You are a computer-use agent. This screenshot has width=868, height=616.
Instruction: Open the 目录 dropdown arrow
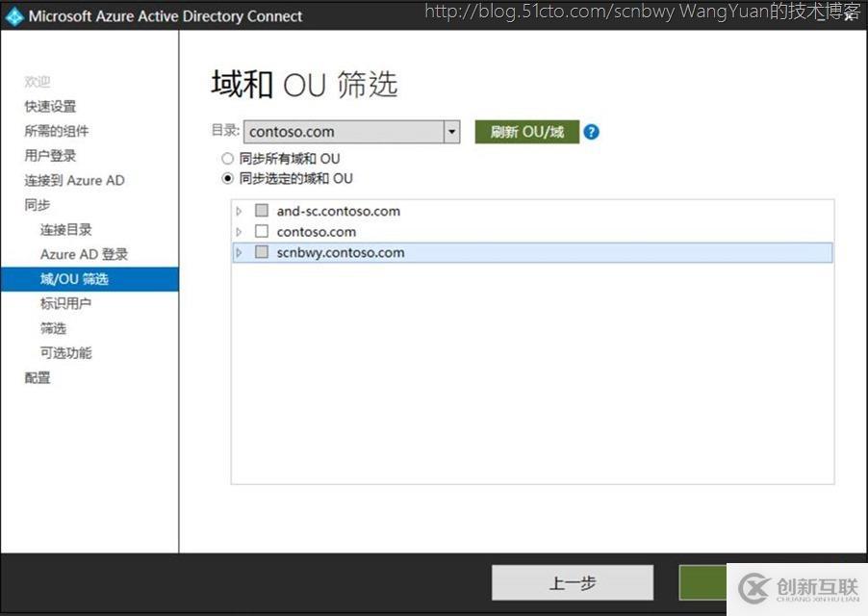pyautogui.click(x=451, y=132)
